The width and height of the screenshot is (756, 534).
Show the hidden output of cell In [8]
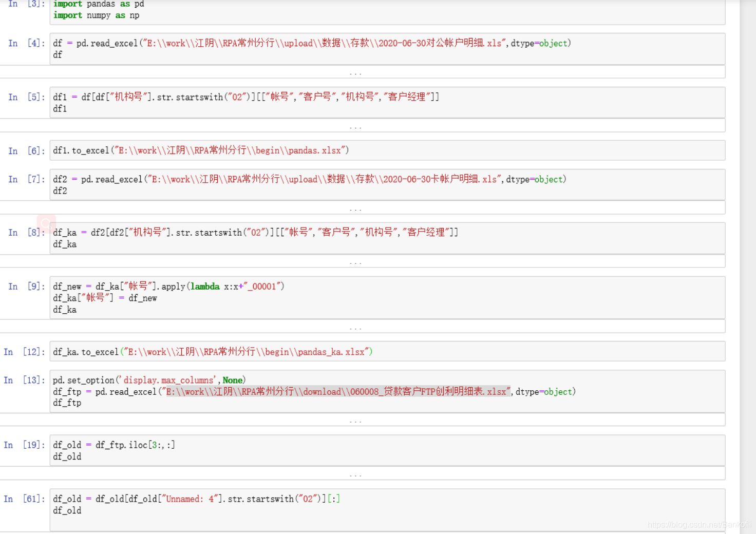(355, 261)
